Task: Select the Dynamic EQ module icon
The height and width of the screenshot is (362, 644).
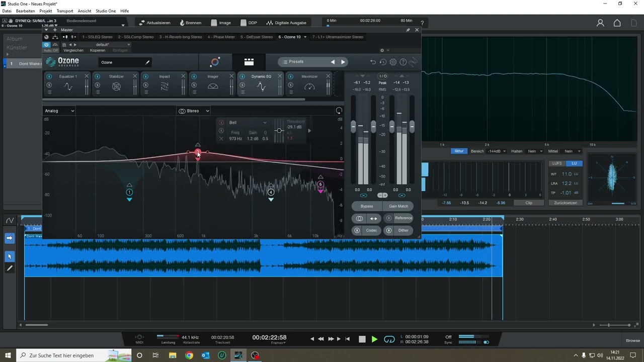Action: pyautogui.click(x=261, y=86)
